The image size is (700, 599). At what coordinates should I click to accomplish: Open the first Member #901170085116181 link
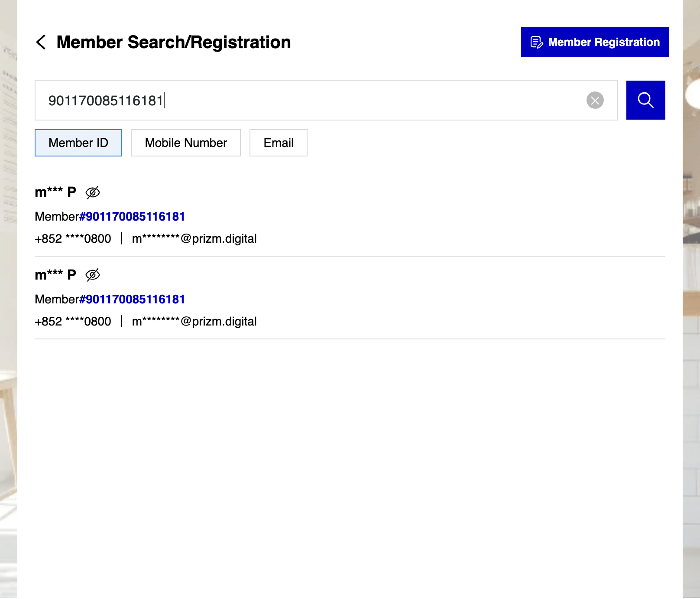(132, 216)
